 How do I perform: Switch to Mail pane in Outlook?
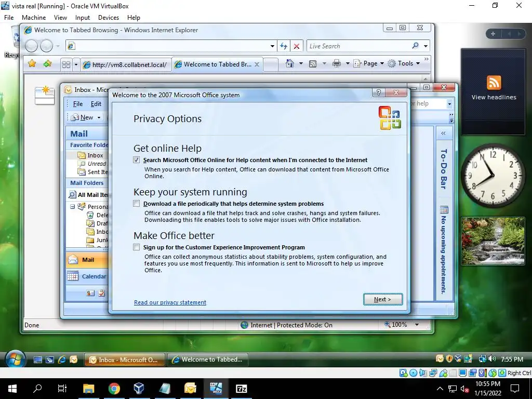point(87,260)
